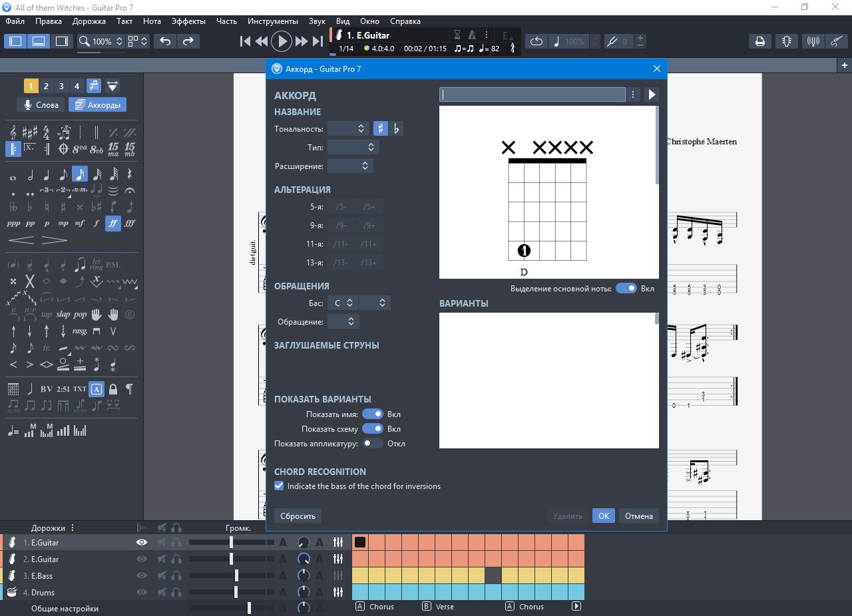
Task: Insert TXT text annotation
Action: point(80,388)
